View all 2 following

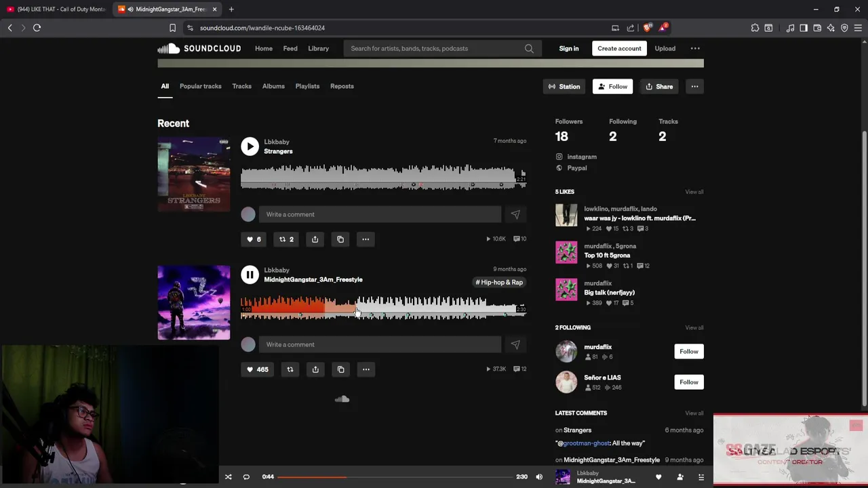pyautogui.click(x=694, y=328)
